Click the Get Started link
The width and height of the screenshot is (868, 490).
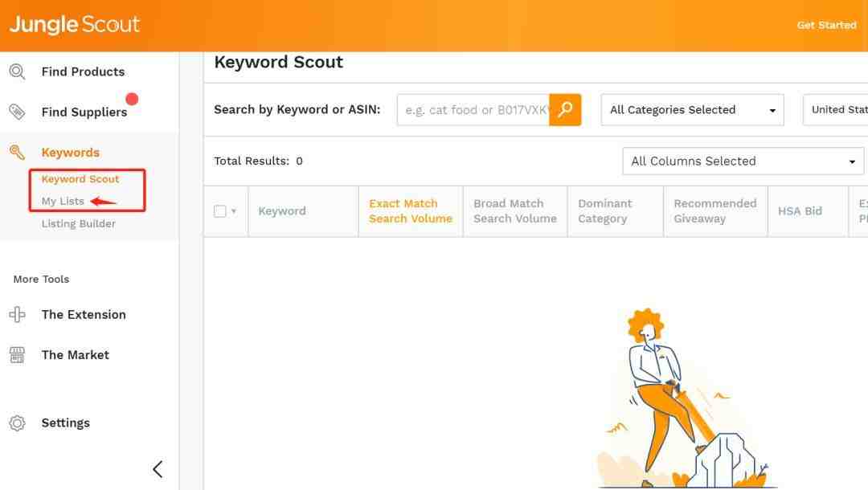pyautogui.click(x=826, y=25)
